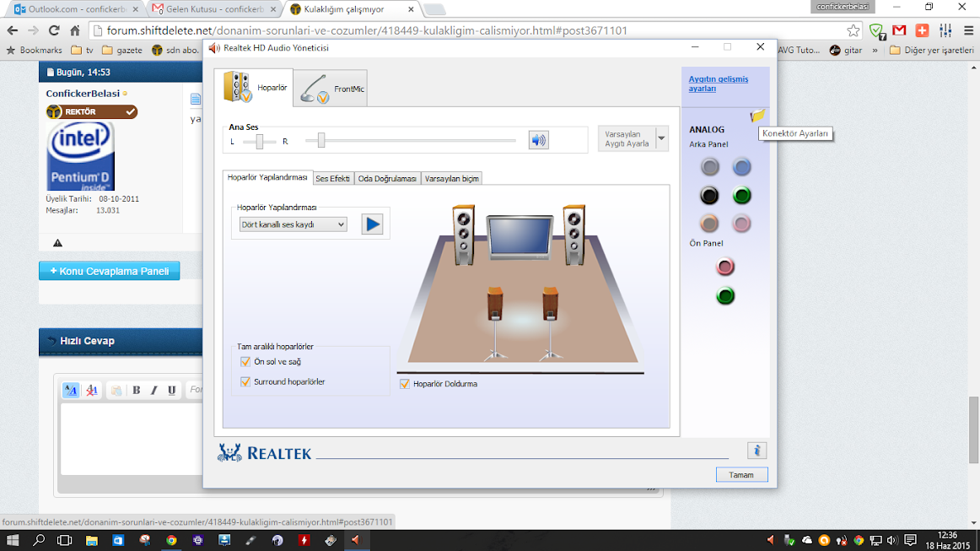Click the taskbar clock
The image size is (980, 551).
click(x=947, y=540)
